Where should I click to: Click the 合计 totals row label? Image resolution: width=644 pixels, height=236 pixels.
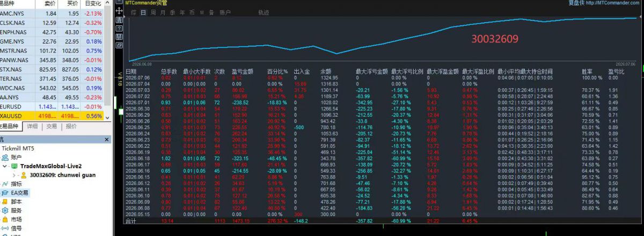pos(131,220)
